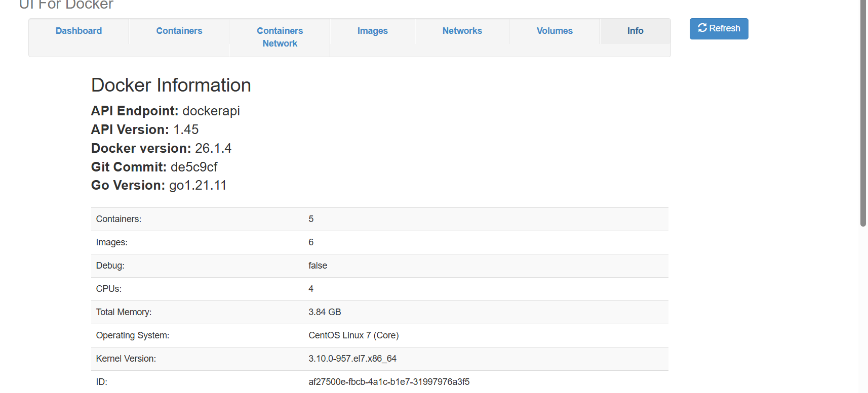Image resolution: width=868 pixels, height=393 pixels.
Task: Select the Info tab
Action: pyautogui.click(x=635, y=31)
